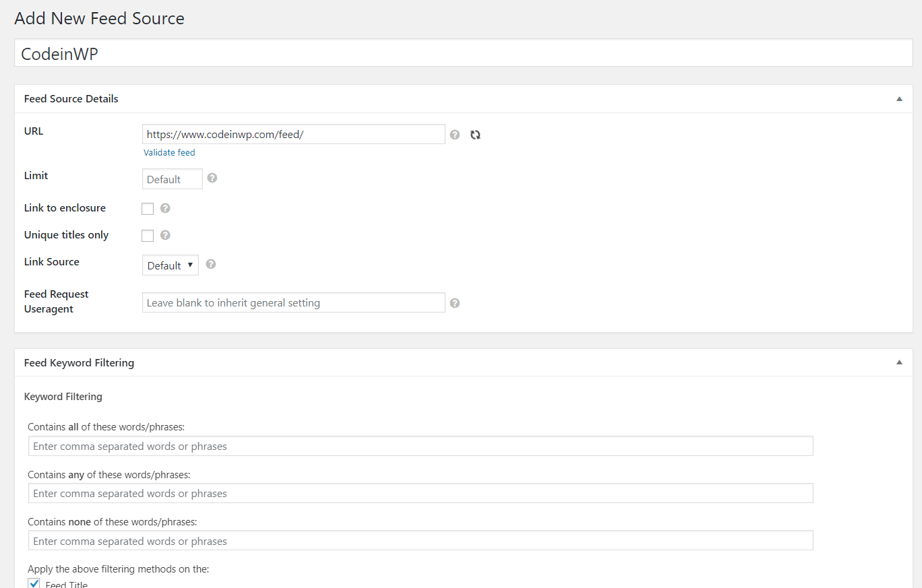Check the Unique titles only box

[x=148, y=236]
